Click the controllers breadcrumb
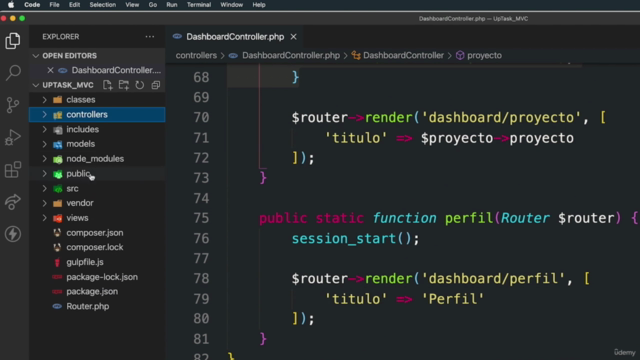 196,56
